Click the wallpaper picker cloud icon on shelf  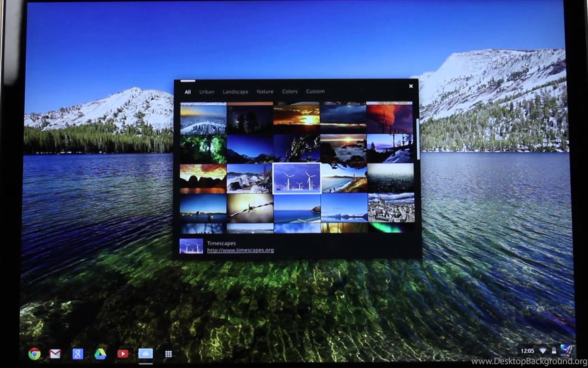[145, 354]
